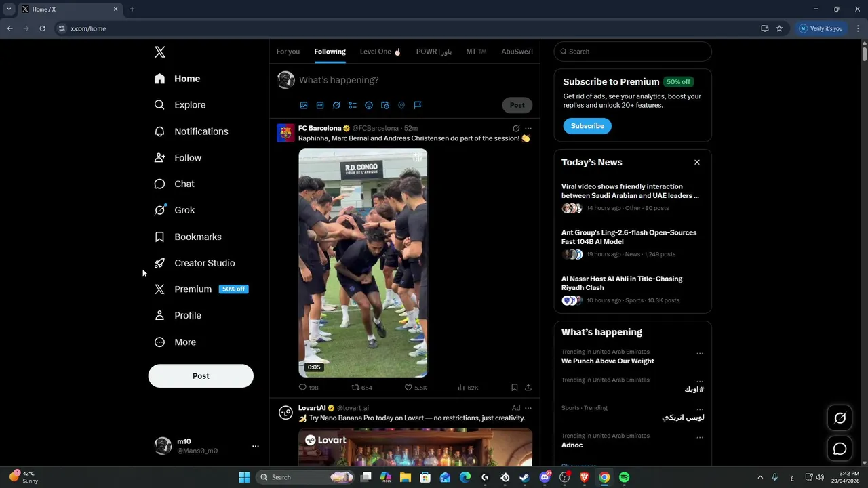This screenshot has height=488, width=868.
Task: Open Spotify from the taskbar
Action: 624,477
